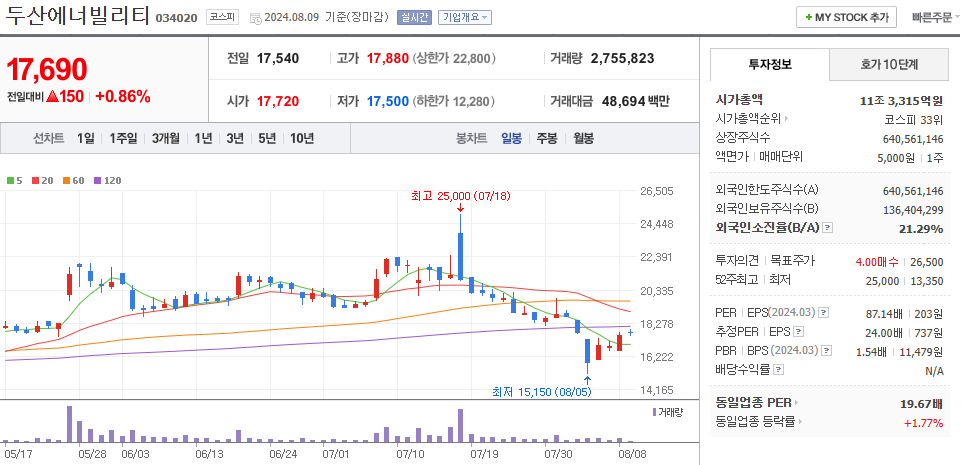Click the MY STOCK 추가 button
The width and height of the screenshot is (967, 465).
pyautogui.click(x=846, y=17)
